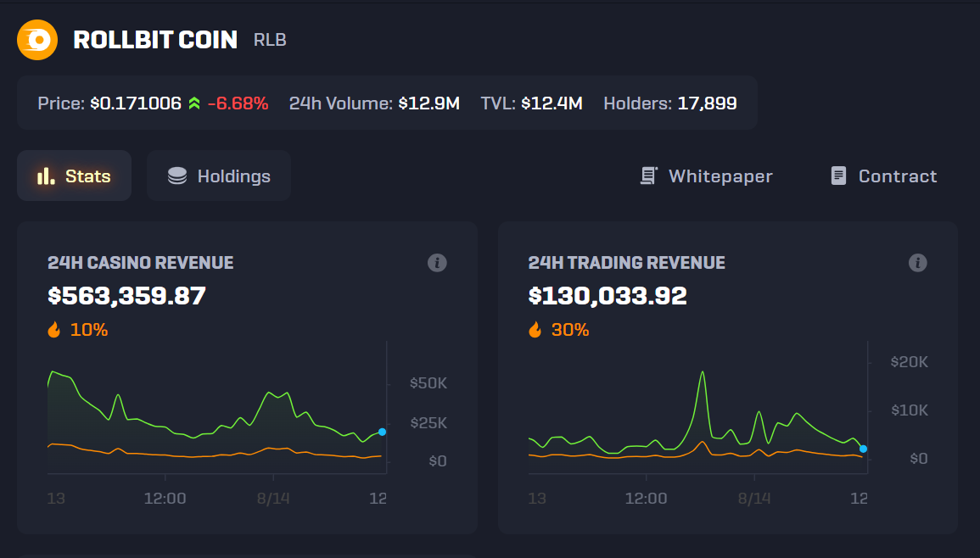The height and width of the screenshot is (558, 980).
Task: Click the Trading Revenue info icon
Action: pyautogui.click(x=917, y=263)
